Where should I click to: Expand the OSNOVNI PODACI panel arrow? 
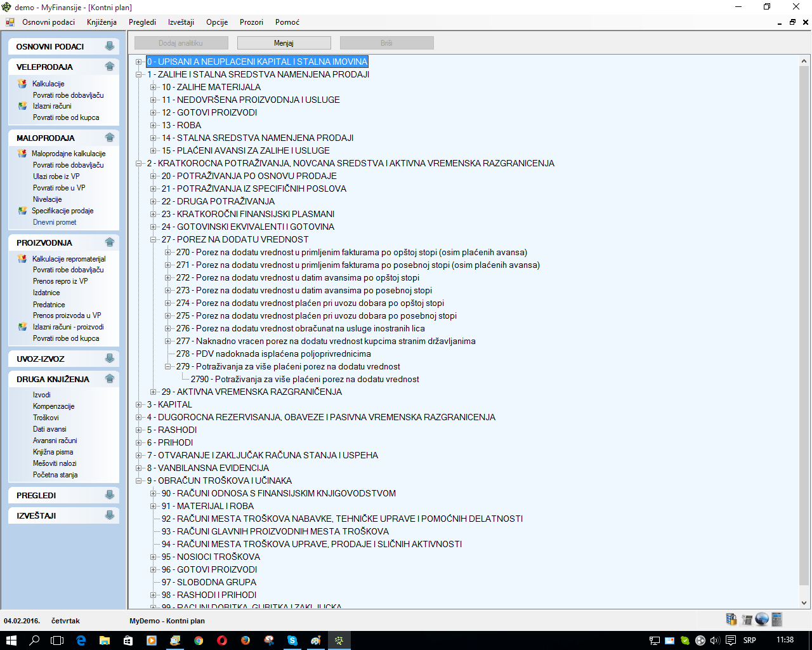[110, 46]
